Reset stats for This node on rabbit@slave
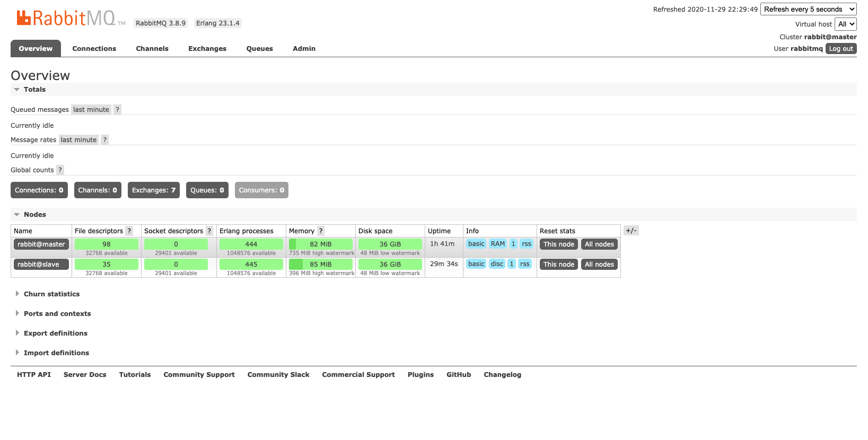 coord(559,265)
